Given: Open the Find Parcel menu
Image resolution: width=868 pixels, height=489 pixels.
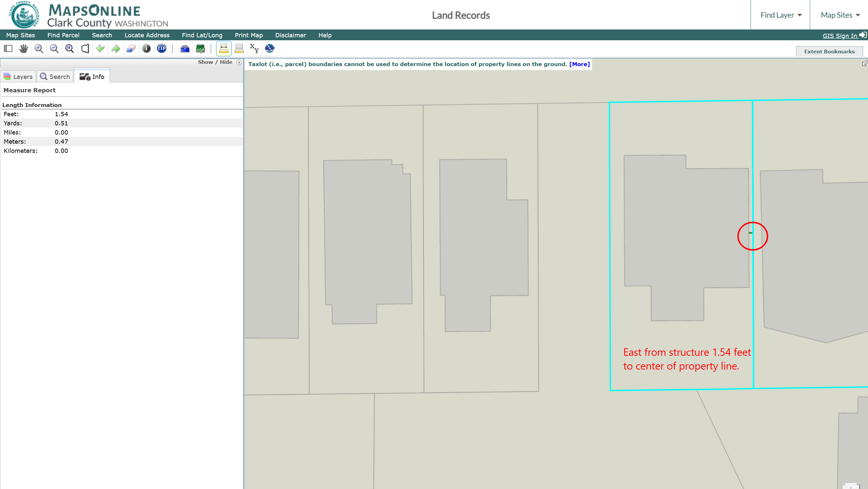Looking at the screenshot, I should click(63, 35).
